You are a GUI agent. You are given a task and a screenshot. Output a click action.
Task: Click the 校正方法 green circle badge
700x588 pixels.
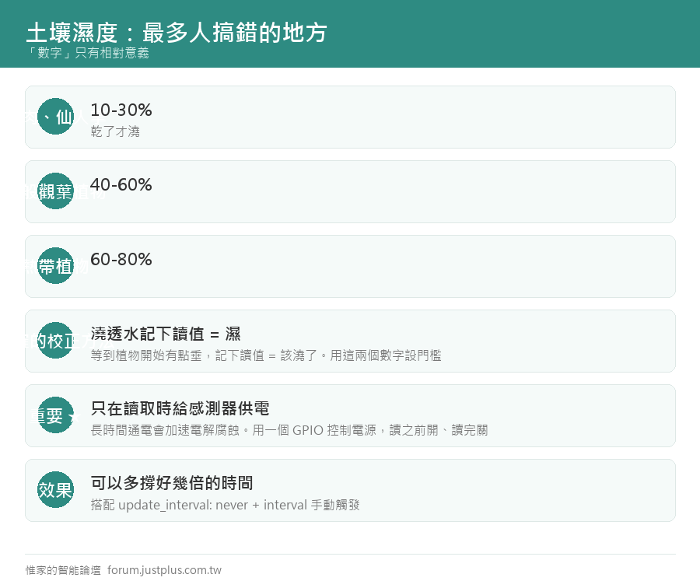tap(55, 340)
